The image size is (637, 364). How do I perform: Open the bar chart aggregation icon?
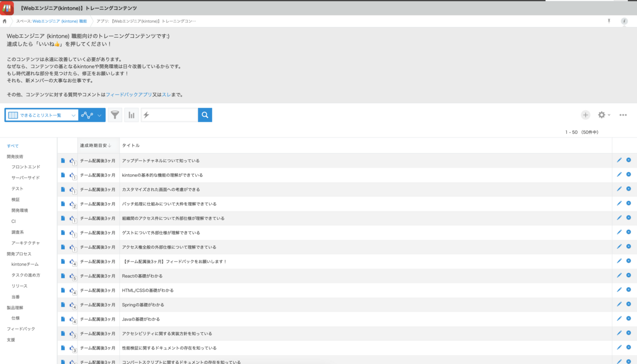point(131,115)
